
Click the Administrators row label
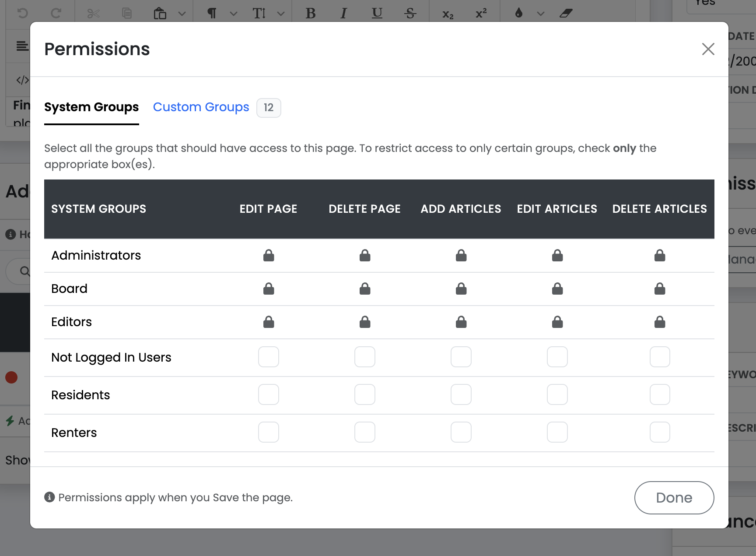point(96,255)
